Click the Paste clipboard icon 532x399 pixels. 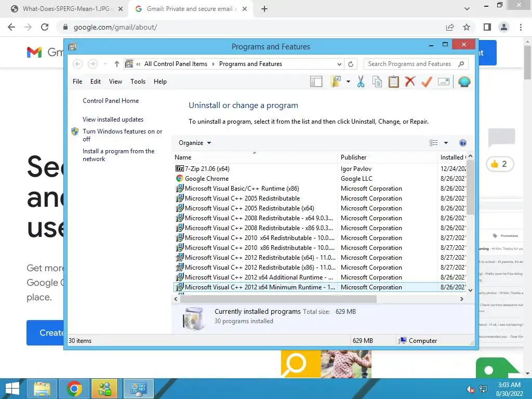click(394, 82)
